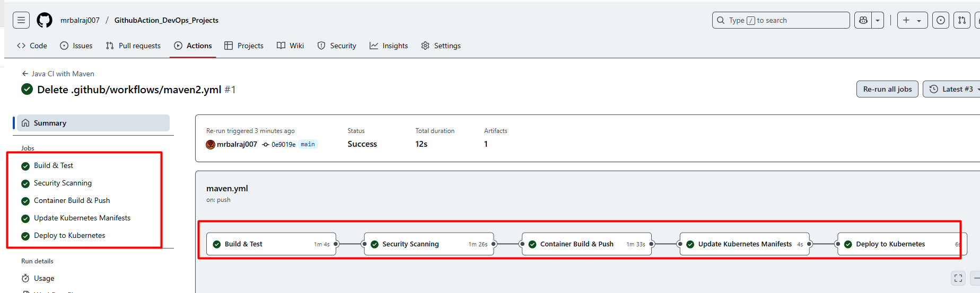Open the create new plus menu
The width and height of the screenshot is (980, 293).
click(x=912, y=20)
